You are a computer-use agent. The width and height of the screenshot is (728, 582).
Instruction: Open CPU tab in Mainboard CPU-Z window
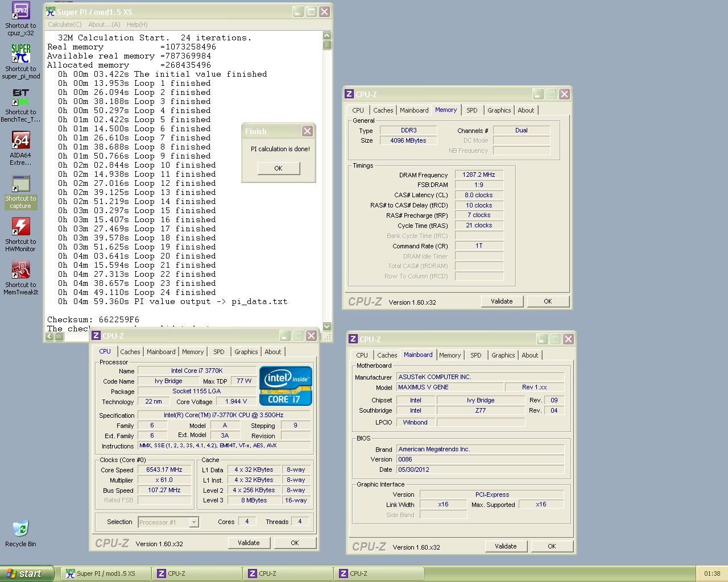pos(362,355)
